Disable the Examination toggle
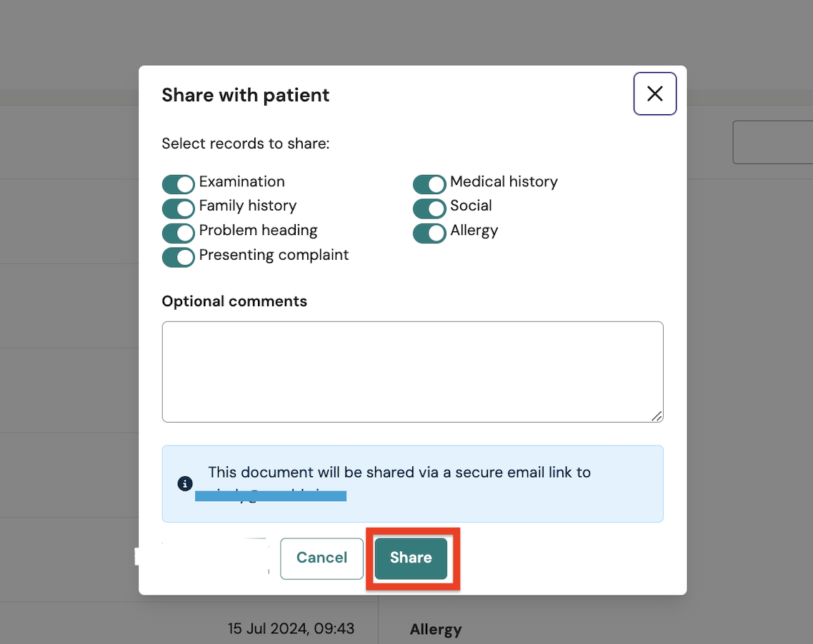Viewport: 813px width, 644px height. 179,184
